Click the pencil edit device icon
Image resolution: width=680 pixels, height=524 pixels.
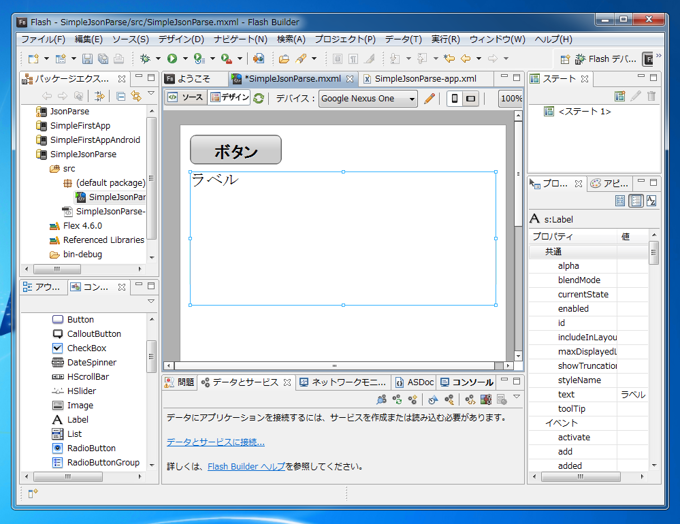click(429, 98)
